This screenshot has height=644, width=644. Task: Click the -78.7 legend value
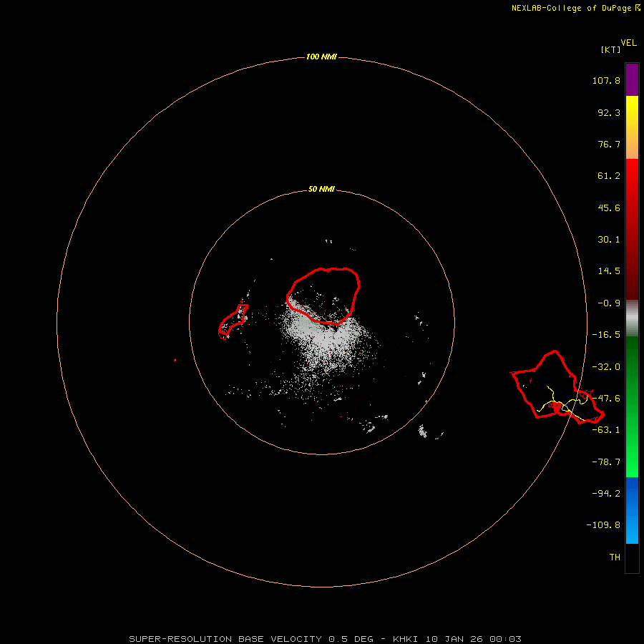click(x=606, y=462)
